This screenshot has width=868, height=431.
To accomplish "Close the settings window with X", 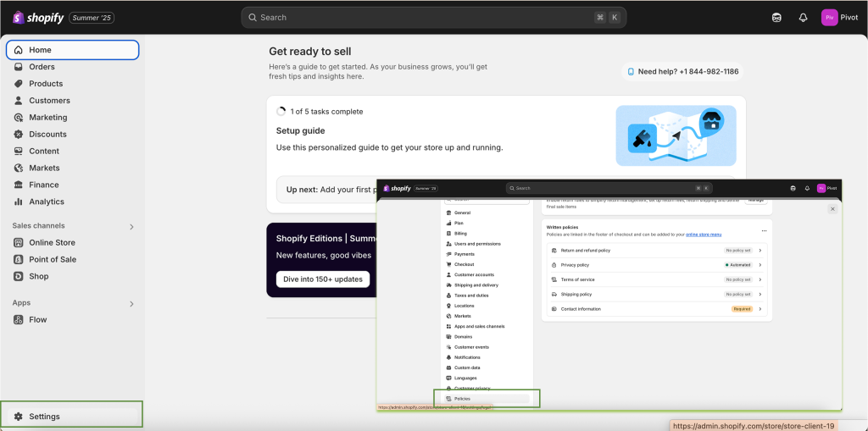I will coord(832,209).
